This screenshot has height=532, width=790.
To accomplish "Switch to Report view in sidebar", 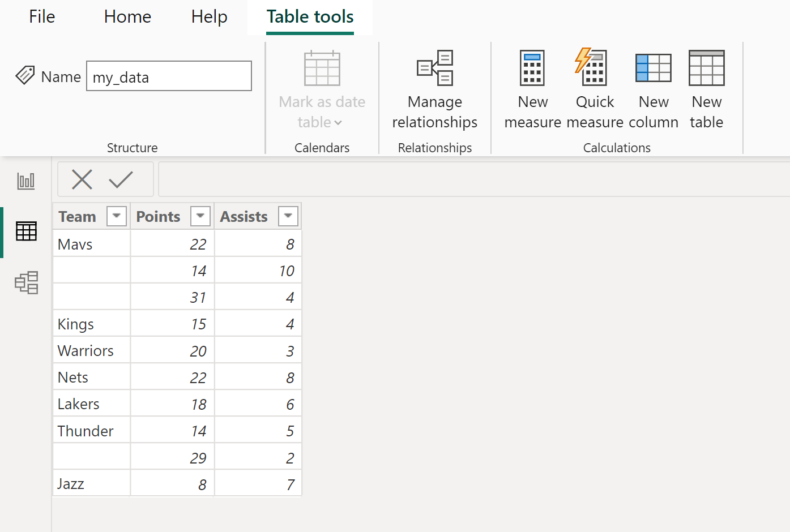I will point(25,181).
